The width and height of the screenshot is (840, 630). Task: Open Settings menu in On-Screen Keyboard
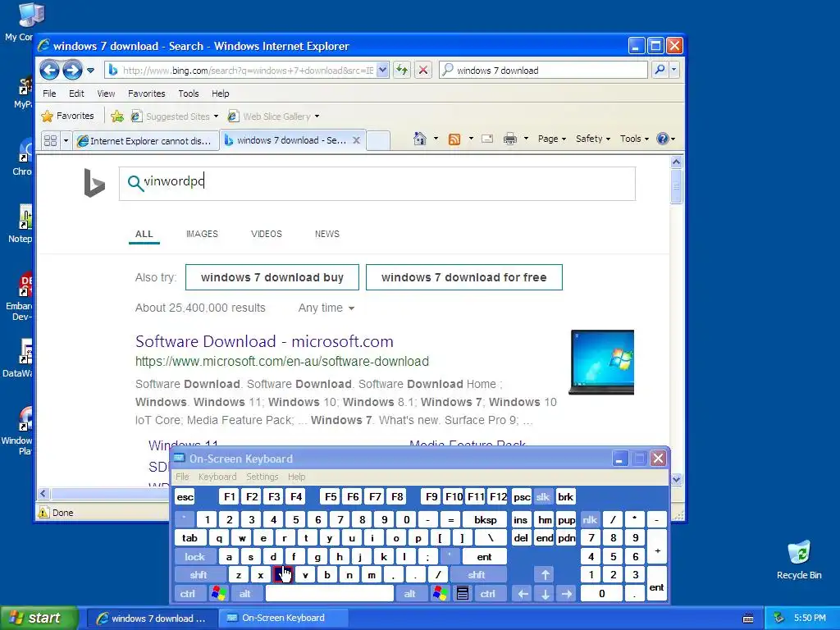[x=262, y=477]
